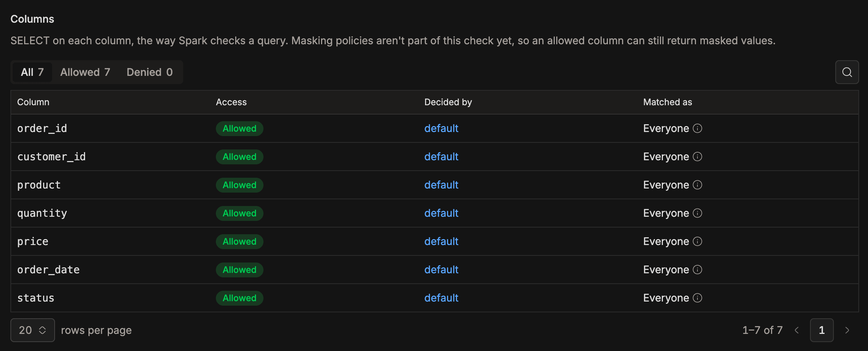Click info icon in order_date row

click(697, 270)
